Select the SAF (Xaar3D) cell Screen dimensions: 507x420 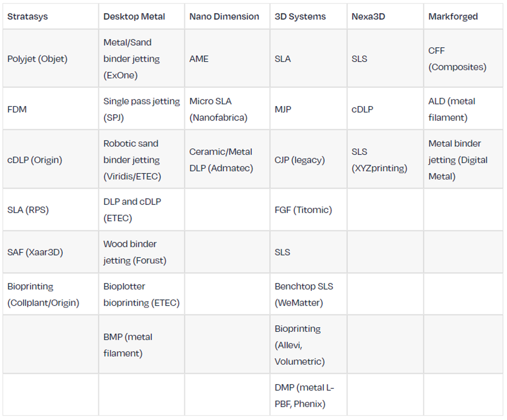51,252
